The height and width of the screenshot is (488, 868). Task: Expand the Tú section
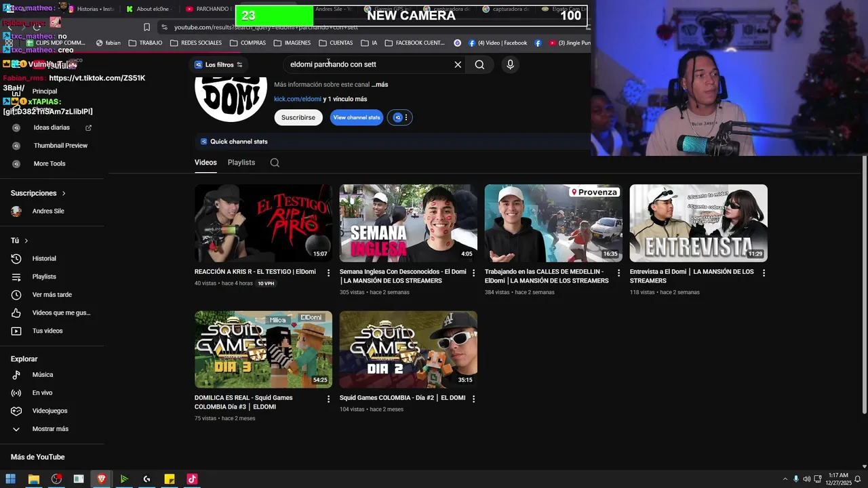(19, 241)
